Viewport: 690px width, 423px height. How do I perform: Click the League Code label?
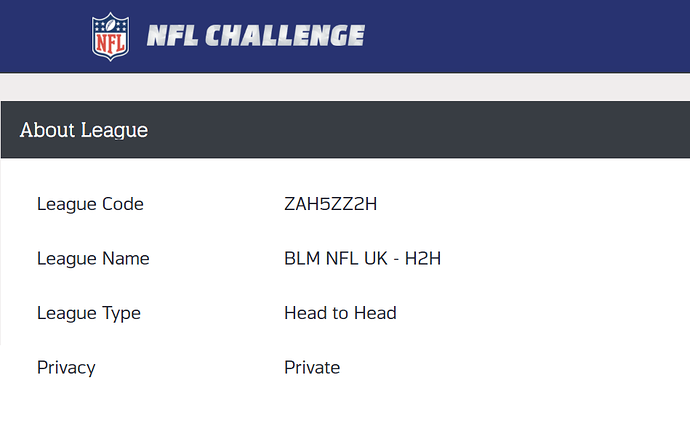(x=90, y=204)
